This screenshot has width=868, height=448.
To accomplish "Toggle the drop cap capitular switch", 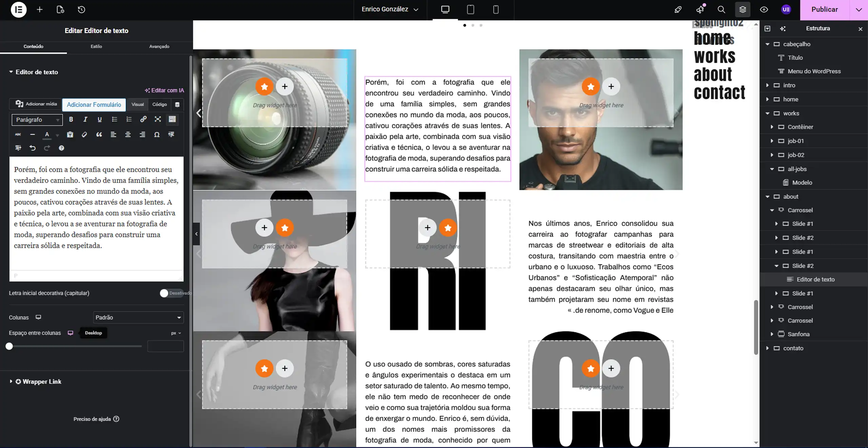I will click(172, 293).
